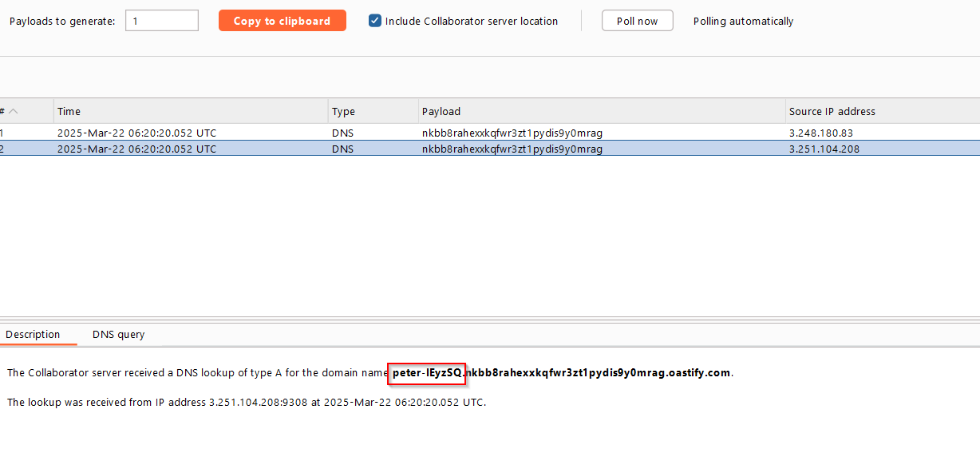This screenshot has height=449, width=980.
Task: Click the DNS type cell in first row
Action: 343,133
